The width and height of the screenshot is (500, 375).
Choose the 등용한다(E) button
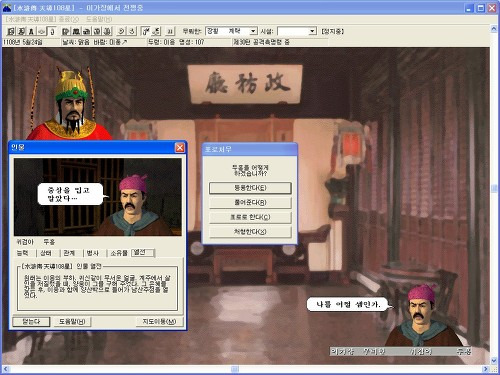pyautogui.click(x=250, y=188)
